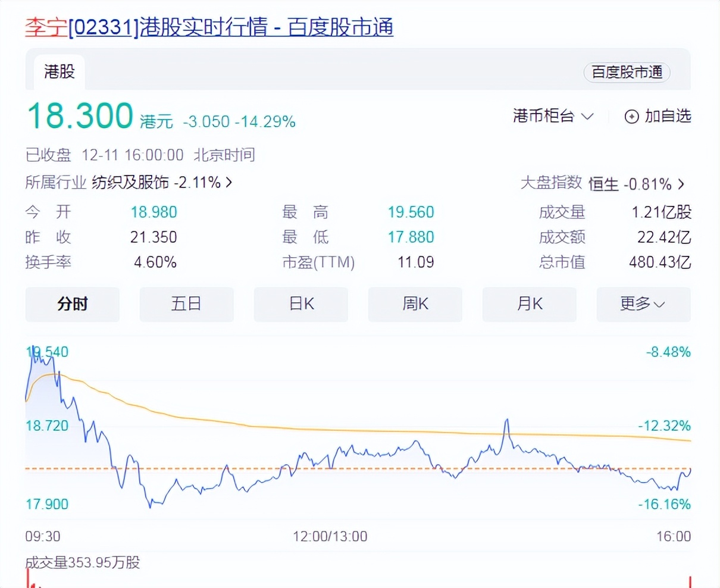This screenshot has width=720, height=588.
Task: Click the 今开 value 18.980
Action: point(154,212)
